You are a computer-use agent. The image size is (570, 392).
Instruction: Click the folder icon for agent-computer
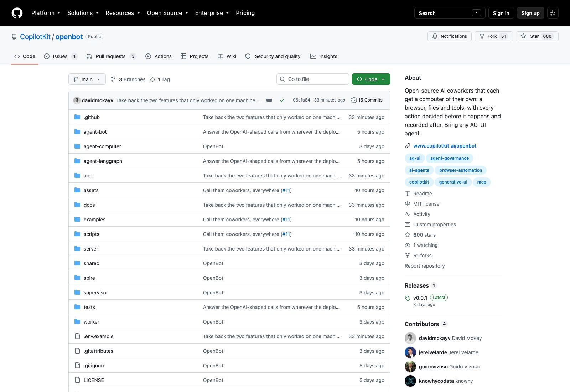coord(77,146)
